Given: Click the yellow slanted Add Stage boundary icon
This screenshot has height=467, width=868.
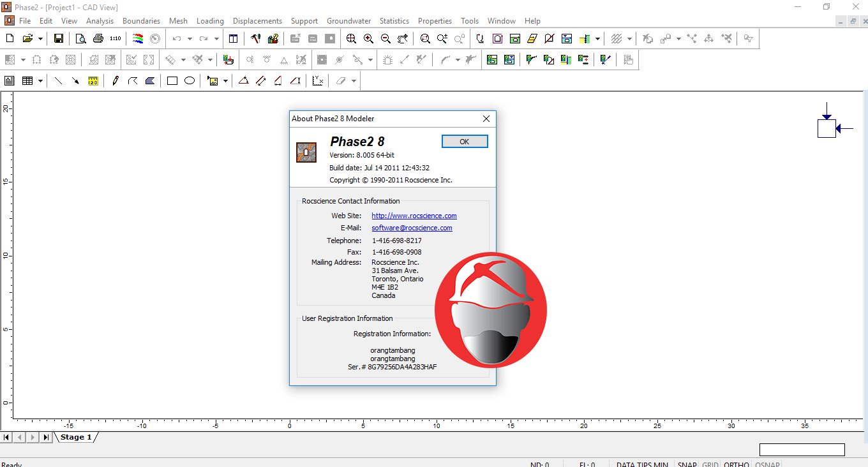Looking at the screenshot, I should click(532, 38).
